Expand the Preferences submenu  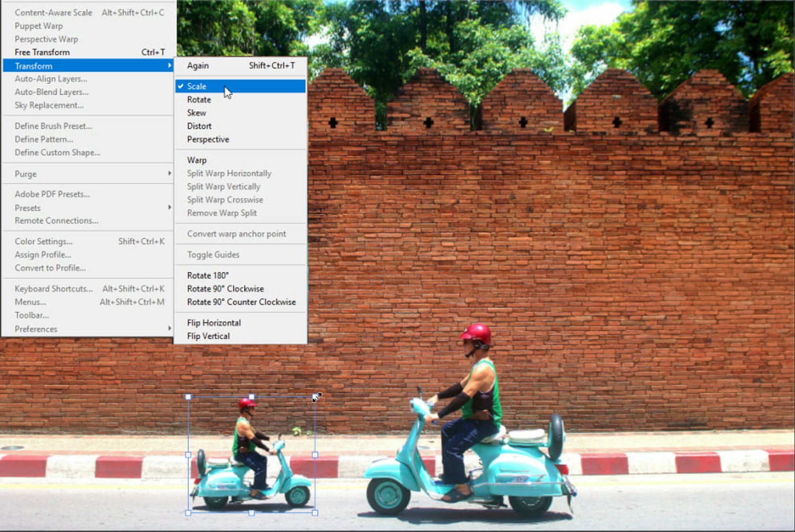tap(35, 328)
